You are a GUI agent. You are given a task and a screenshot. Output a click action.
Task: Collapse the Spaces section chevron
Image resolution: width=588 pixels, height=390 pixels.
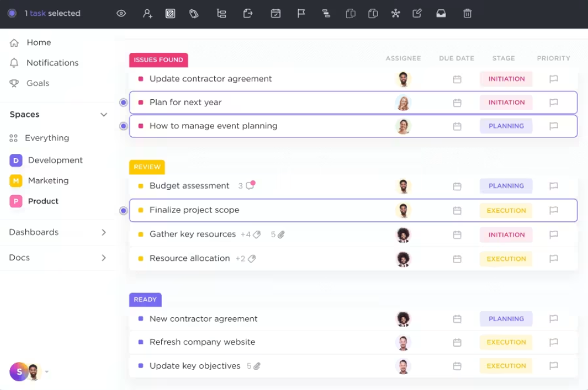(104, 115)
